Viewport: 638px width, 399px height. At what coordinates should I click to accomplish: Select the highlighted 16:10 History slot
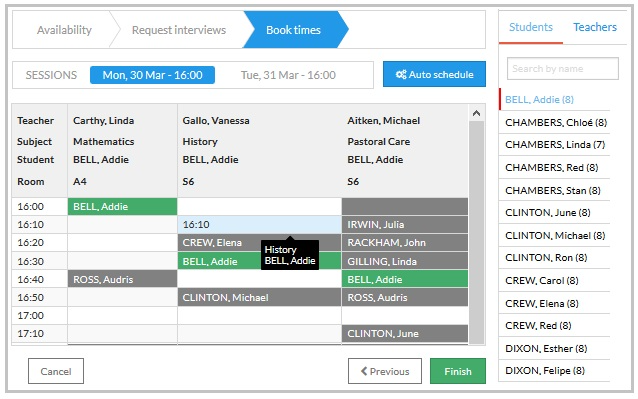pos(259,225)
